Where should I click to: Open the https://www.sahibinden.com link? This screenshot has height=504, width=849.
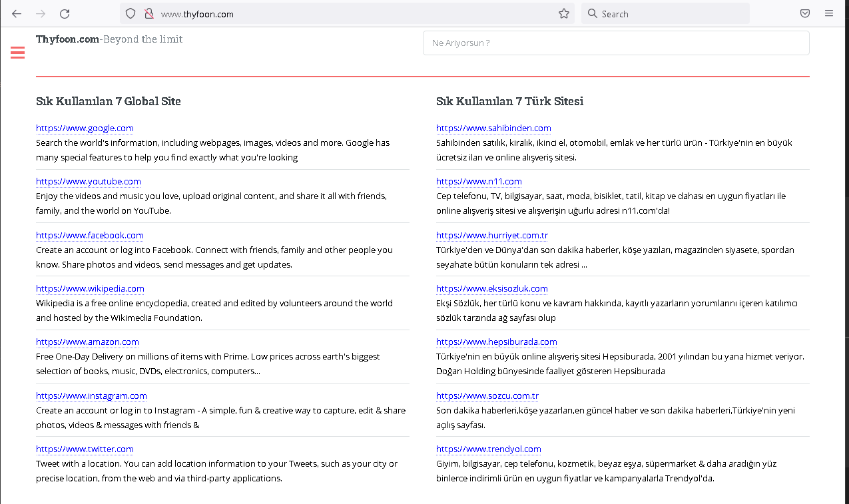pos(493,128)
